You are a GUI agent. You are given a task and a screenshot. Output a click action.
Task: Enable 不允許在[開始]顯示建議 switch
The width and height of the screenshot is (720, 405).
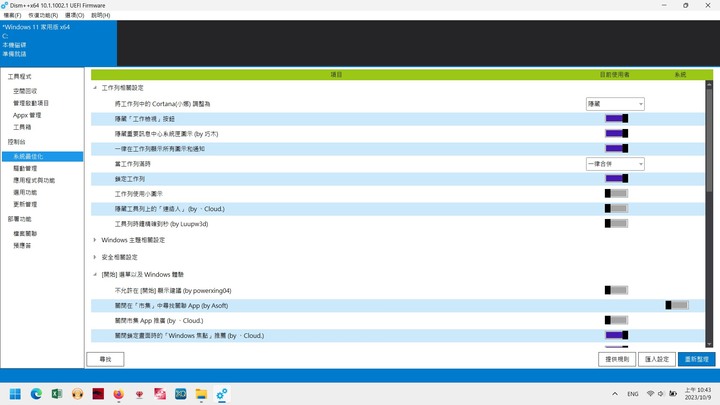point(616,290)
